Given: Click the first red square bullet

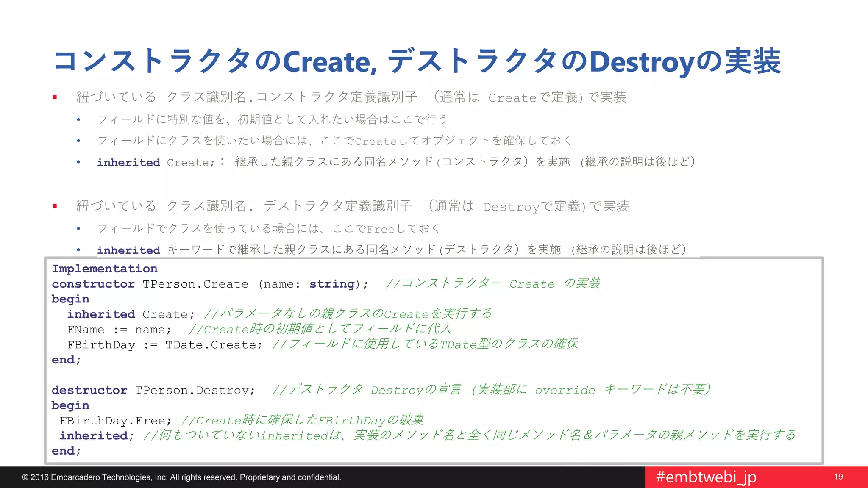Looking at the screenshot, I should pos(55,97).
